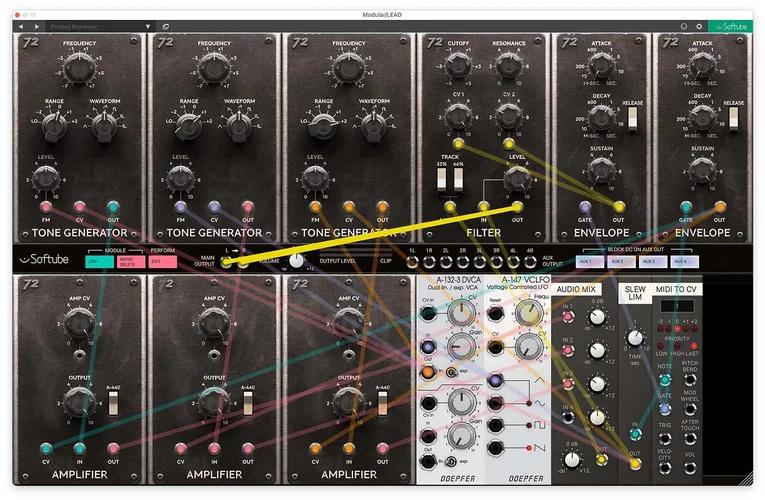Click MIDI to CV MOD WHEEL jack
This screenshot has height=500, width=765.
689,408
